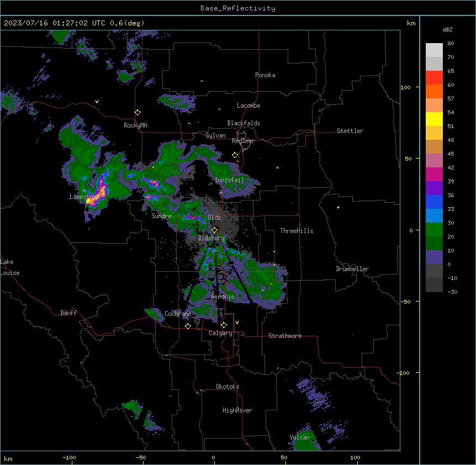The image size is (476, 465).
Task: Click the Innisfail town label
Action: coord(229,180)
